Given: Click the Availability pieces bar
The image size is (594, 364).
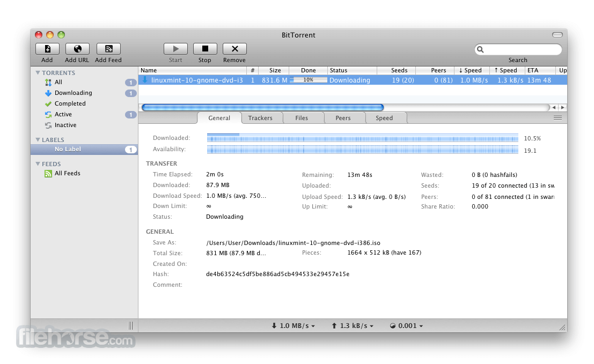Looking at the screenshot, I should pyautogui.click(x=363, y=150).
